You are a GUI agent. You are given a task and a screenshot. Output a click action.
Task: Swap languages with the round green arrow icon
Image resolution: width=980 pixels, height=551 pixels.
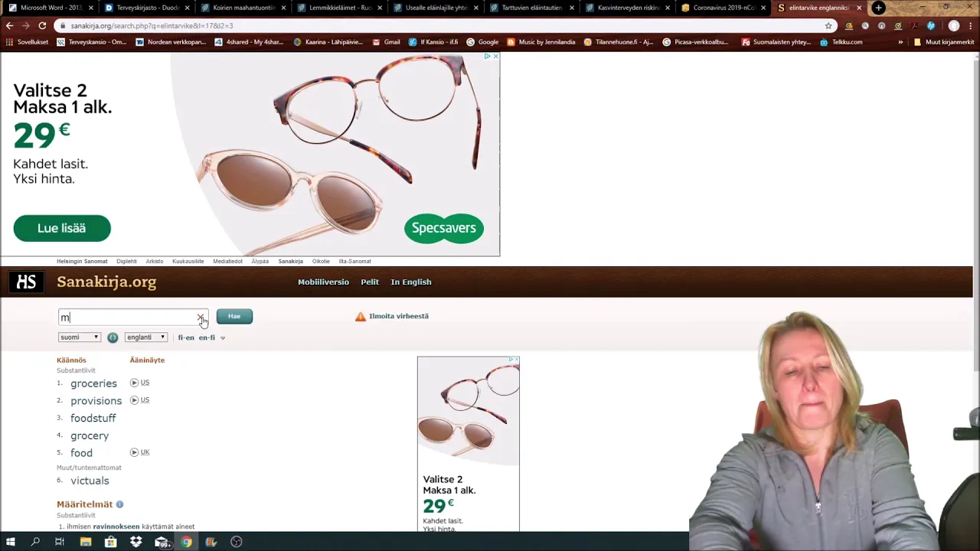[113, 337]
